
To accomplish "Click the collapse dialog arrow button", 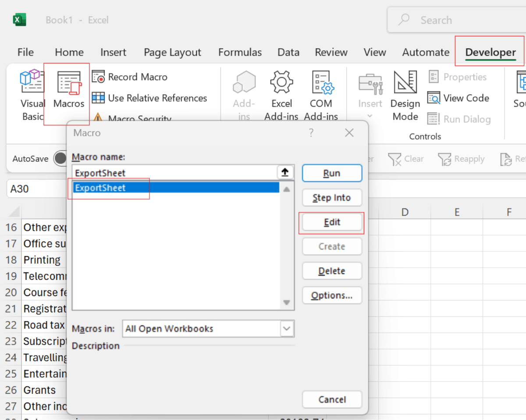I will tap(285, 173).
